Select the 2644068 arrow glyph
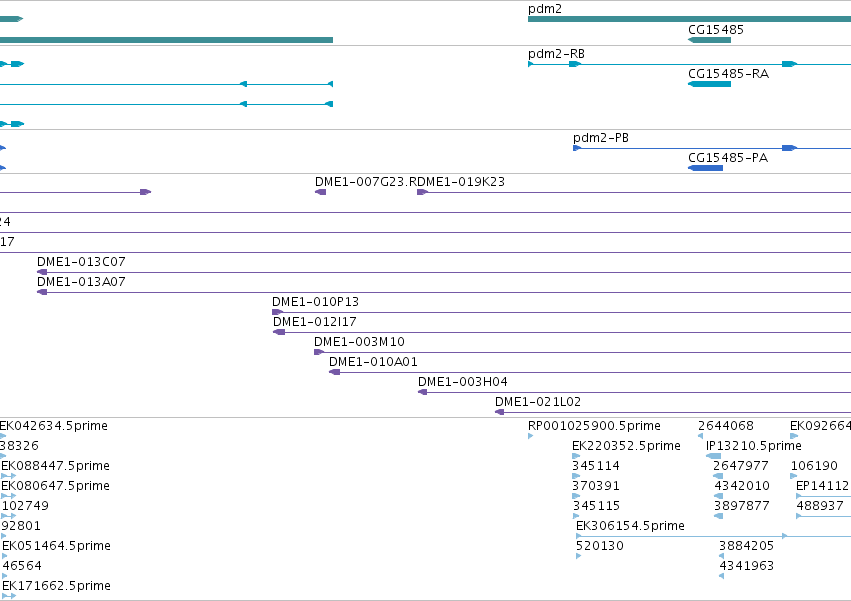Viewport: 851px width, 601px height. [700, 436]
